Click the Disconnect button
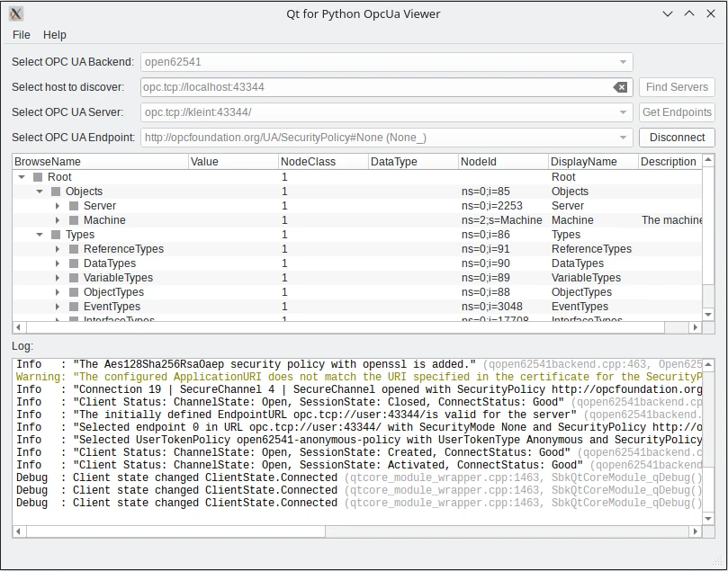 [x=677, y=138]
